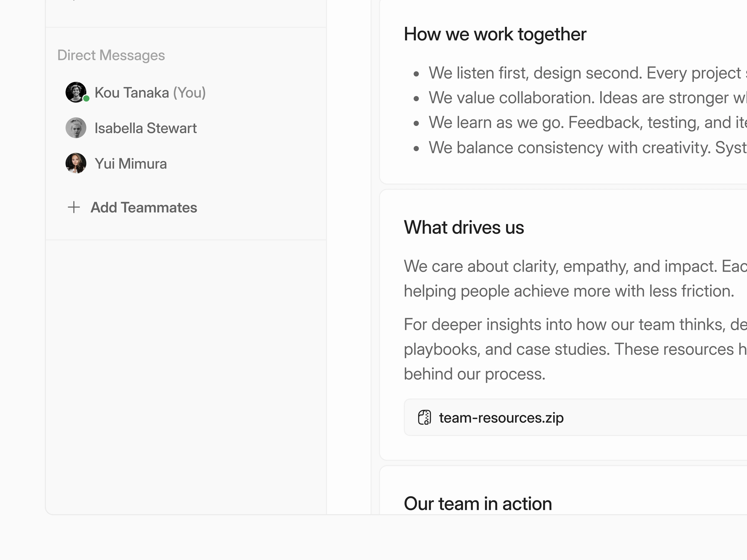Click the Add Teammates label
The width and height of the screenshot is (747, 560).
pos(144,208)
